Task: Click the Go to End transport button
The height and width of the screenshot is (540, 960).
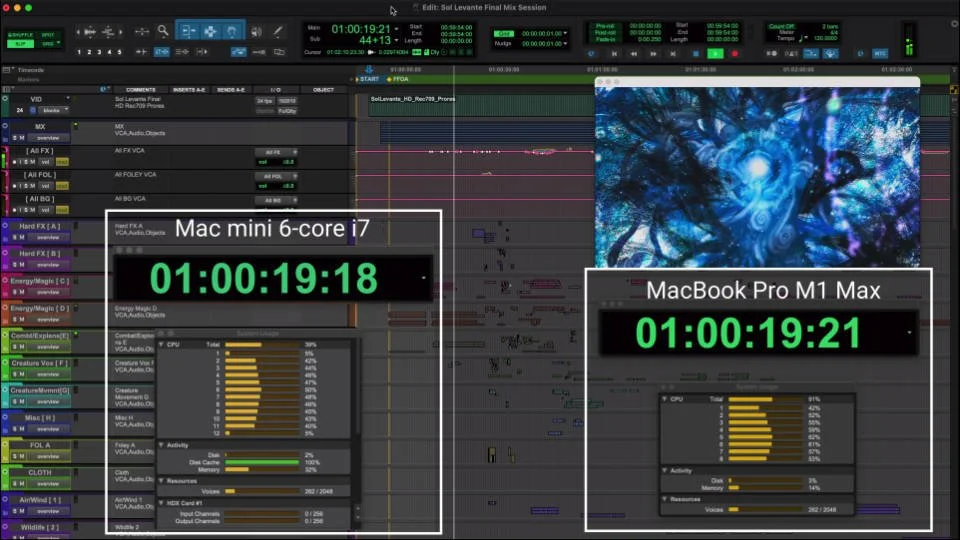Action: pos(673,54)
